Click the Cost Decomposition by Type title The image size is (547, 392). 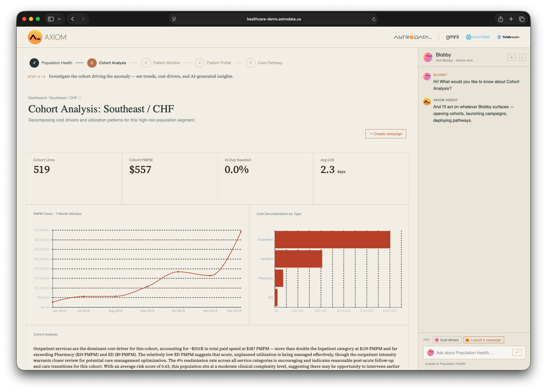tap(279, 214)
